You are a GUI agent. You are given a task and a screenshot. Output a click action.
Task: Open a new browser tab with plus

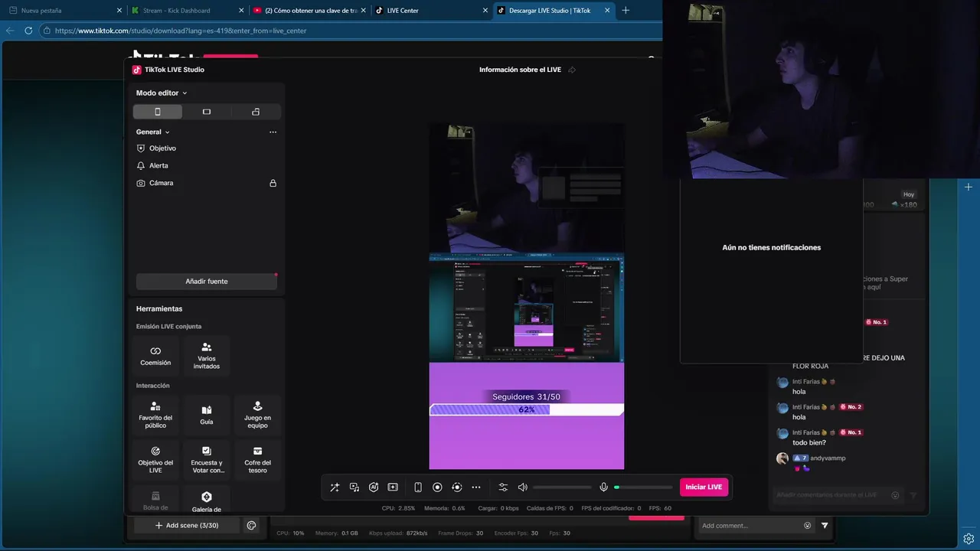[626, 11]
